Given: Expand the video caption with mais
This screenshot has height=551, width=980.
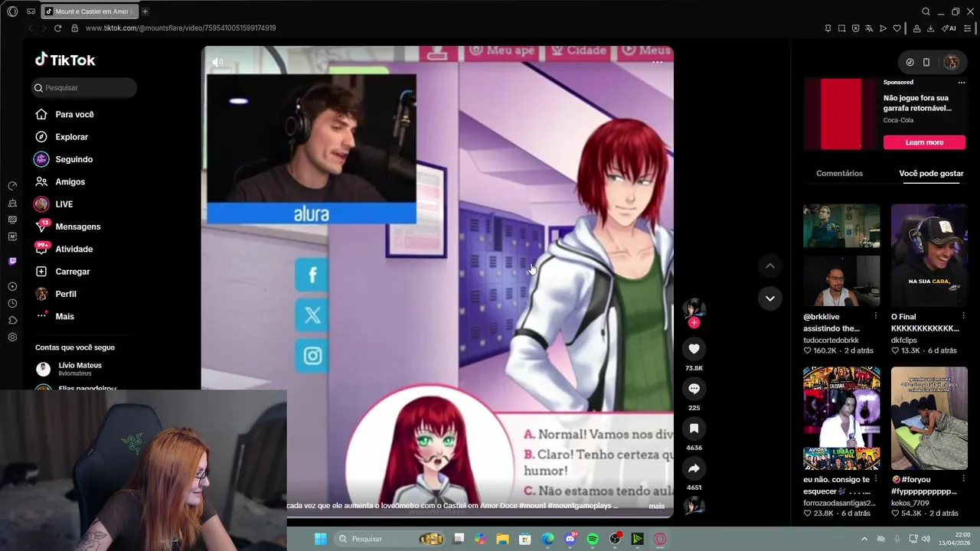Looking at the screenshot, I should coord(656,506).
